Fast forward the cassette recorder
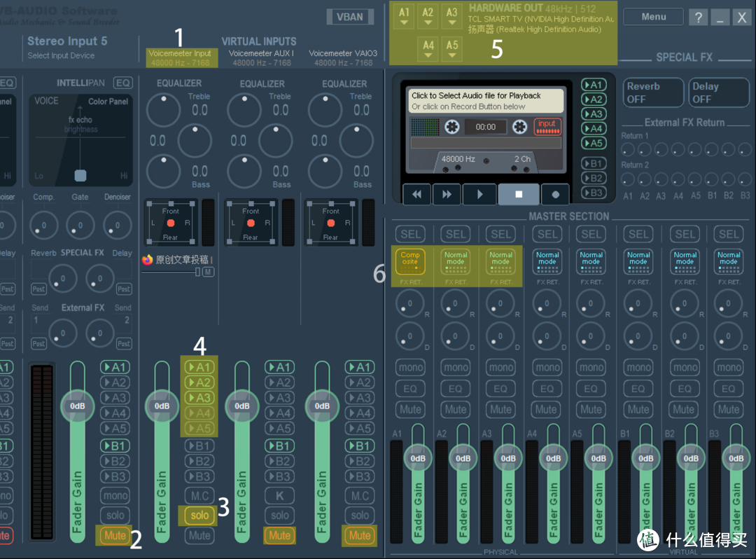756x559 pixels. coord(447,194)
